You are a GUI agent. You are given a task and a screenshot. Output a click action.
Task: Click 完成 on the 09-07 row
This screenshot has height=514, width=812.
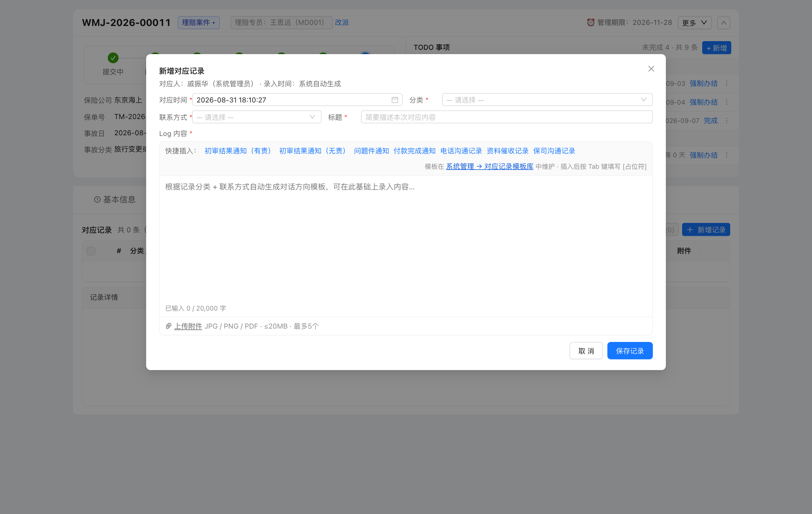(x=711, y=120)
